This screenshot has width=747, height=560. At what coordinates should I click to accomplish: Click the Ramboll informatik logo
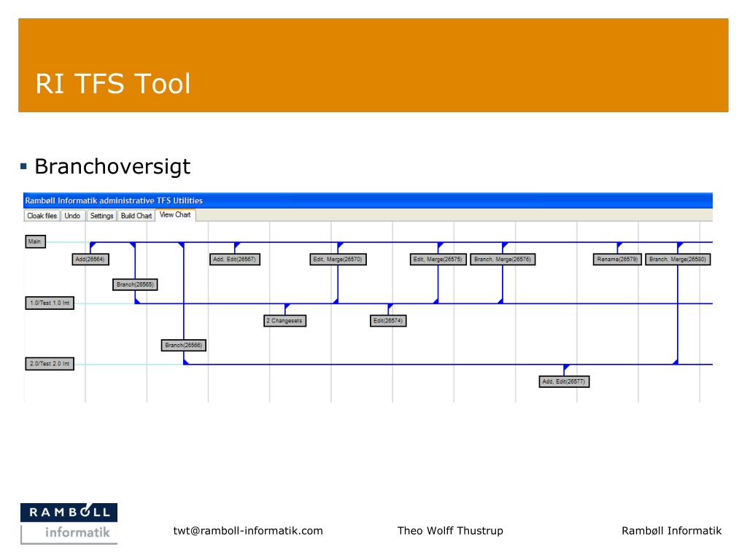[69, 524]
